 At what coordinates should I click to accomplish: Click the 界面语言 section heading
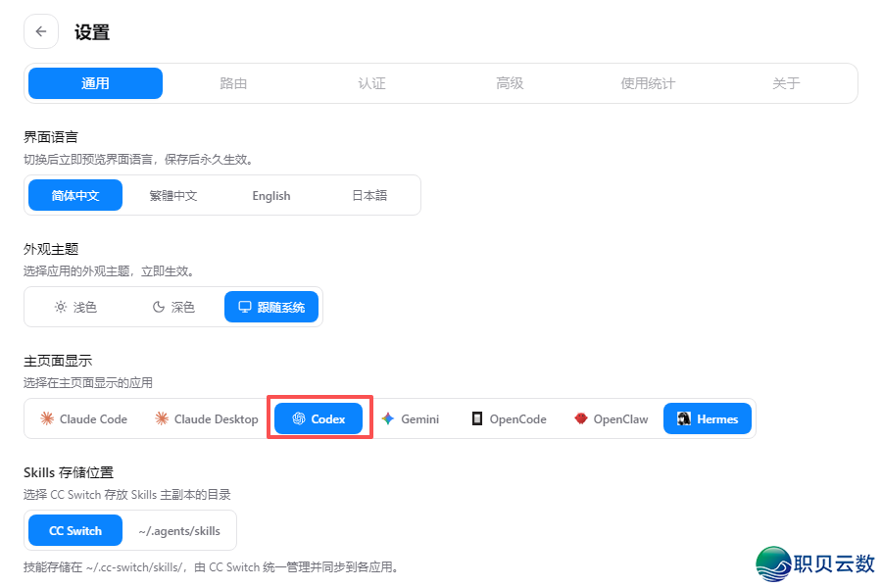click(51, 137)
